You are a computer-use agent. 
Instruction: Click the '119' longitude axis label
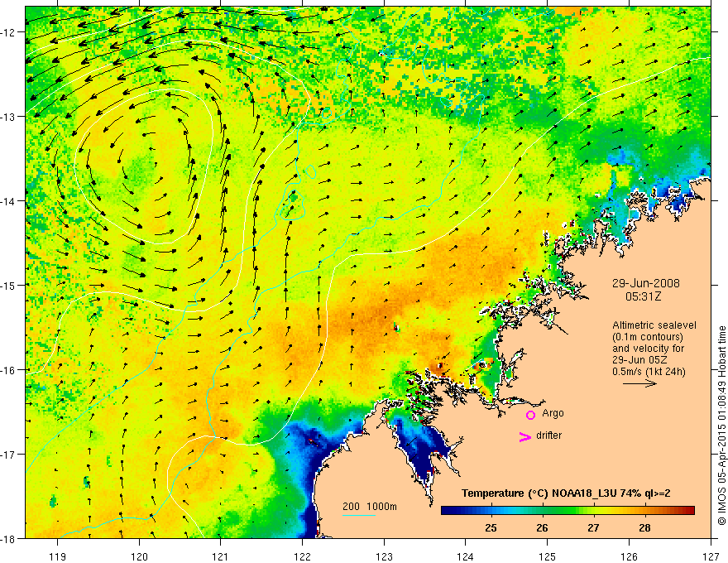click(58, 556)
